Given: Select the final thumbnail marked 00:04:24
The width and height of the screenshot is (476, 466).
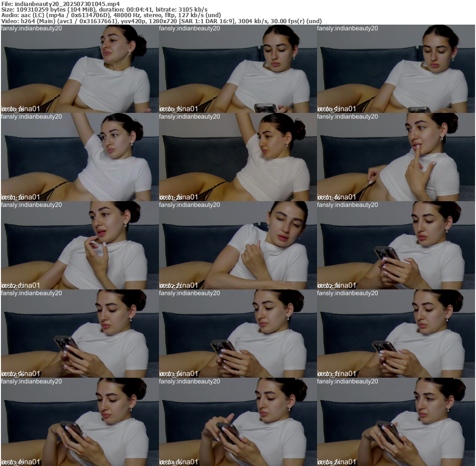Looking at the screenshot, I should 396,422.
